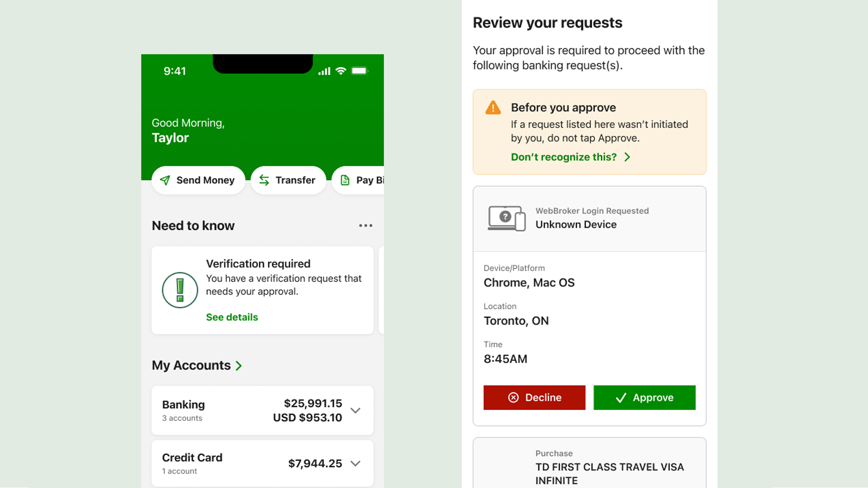
Task: Click the Before you approve heading
Action: tap(563, 108)
